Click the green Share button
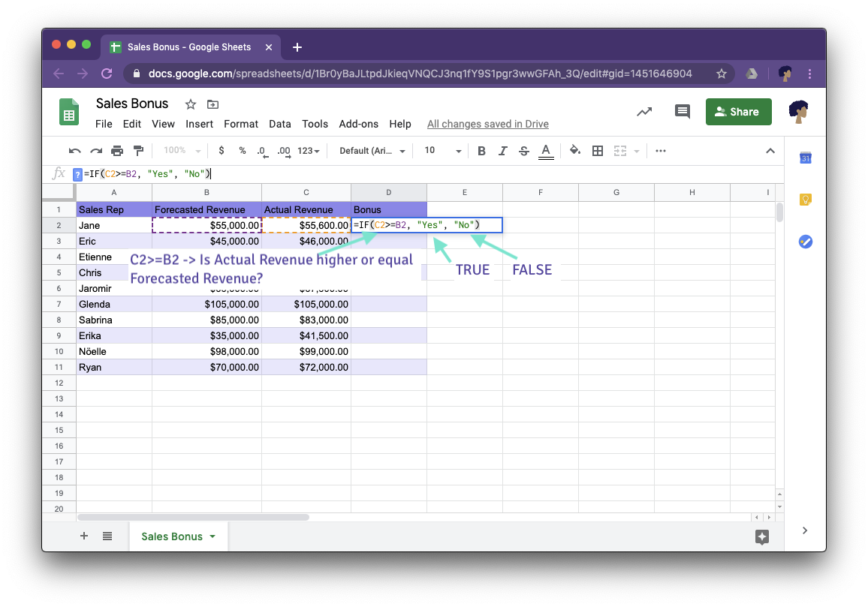 [738, 111]
